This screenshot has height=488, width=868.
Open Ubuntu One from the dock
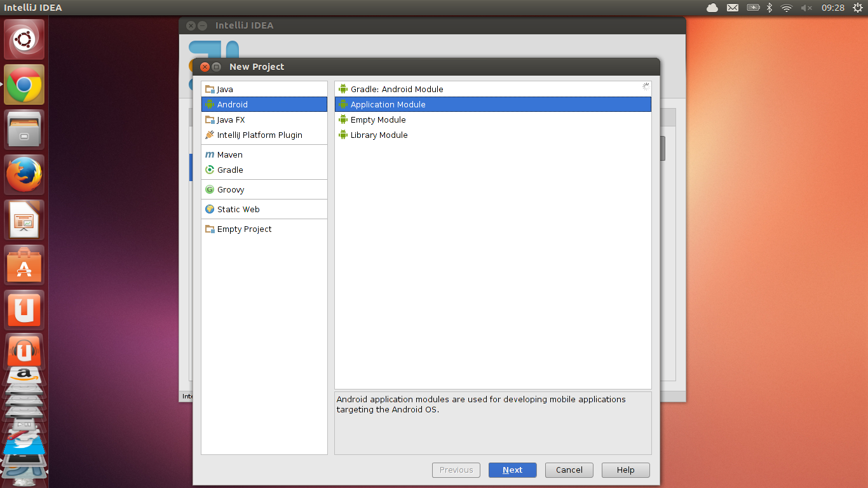[x=24, y=310]
